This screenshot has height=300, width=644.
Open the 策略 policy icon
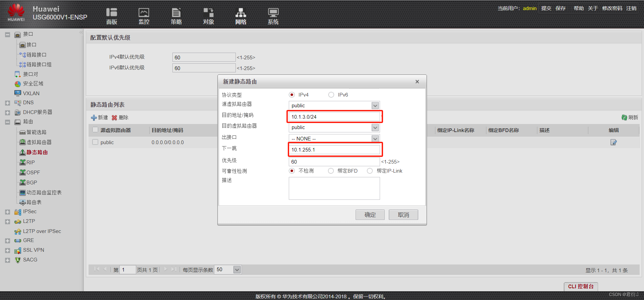pos(176,16)
